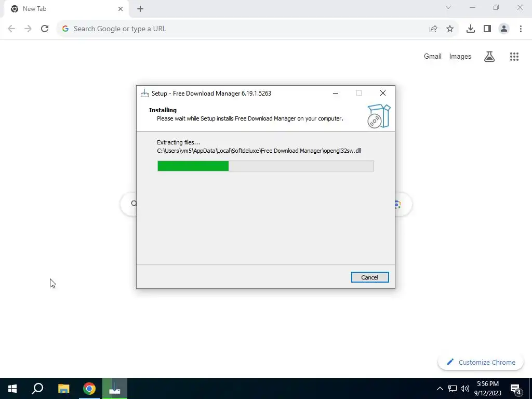Click the installer box icon in header
Viewport: 532px width, 399px height.
click(379, 116)
